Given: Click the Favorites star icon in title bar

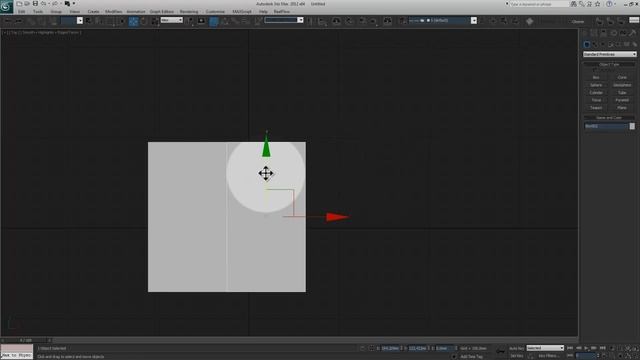Looking at the screenshot, I should (x=598, y=4).
